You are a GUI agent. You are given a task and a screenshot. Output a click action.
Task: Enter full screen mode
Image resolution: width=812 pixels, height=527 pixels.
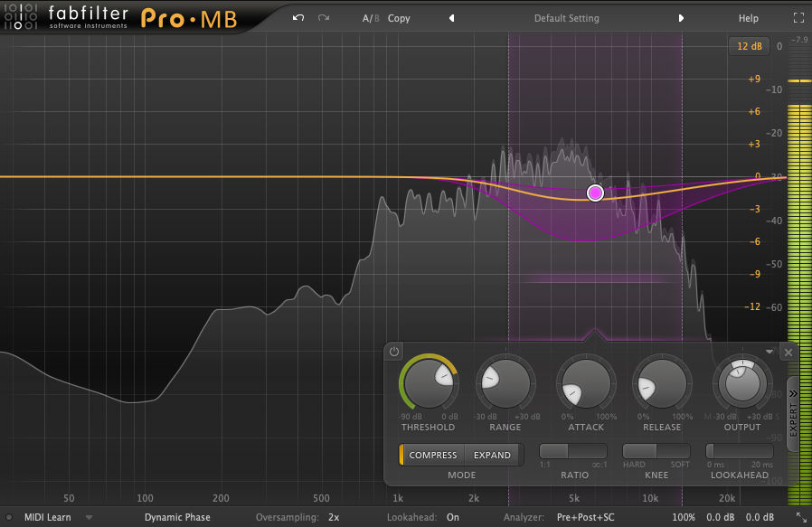click(x=798, y=18)
